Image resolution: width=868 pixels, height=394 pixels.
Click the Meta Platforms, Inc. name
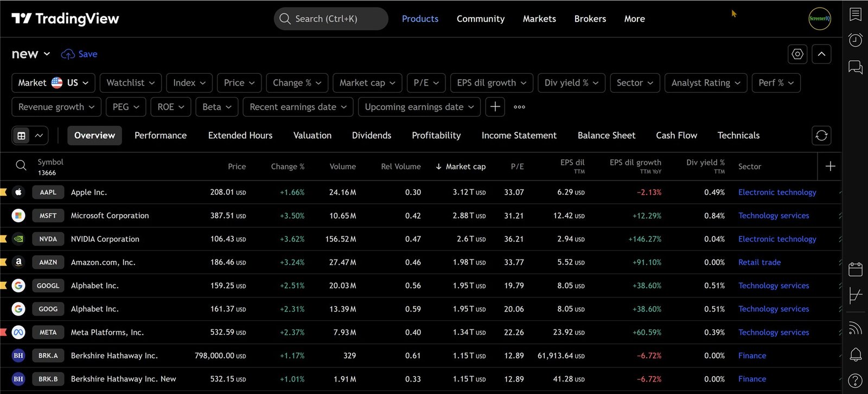[107, 332]
